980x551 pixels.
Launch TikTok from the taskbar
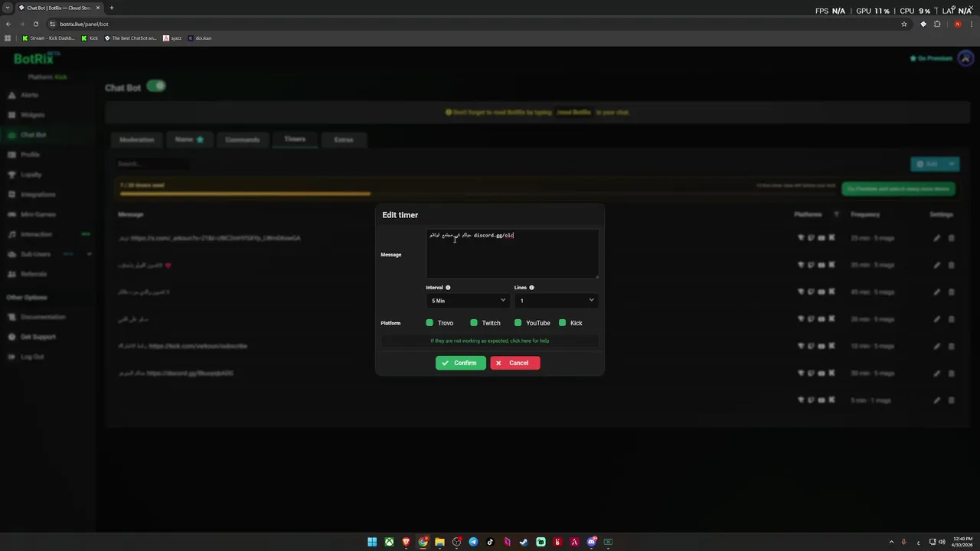(x=490, y=542)
